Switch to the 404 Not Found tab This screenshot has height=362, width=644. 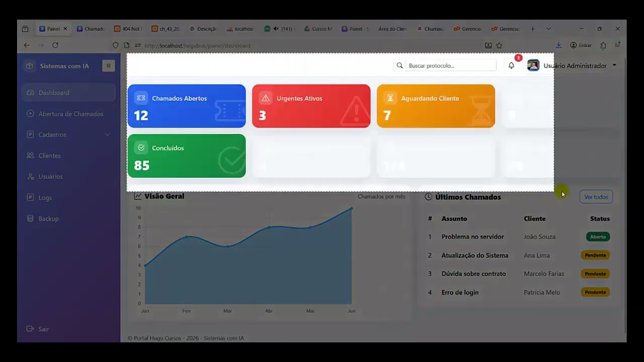click(128, 29)
